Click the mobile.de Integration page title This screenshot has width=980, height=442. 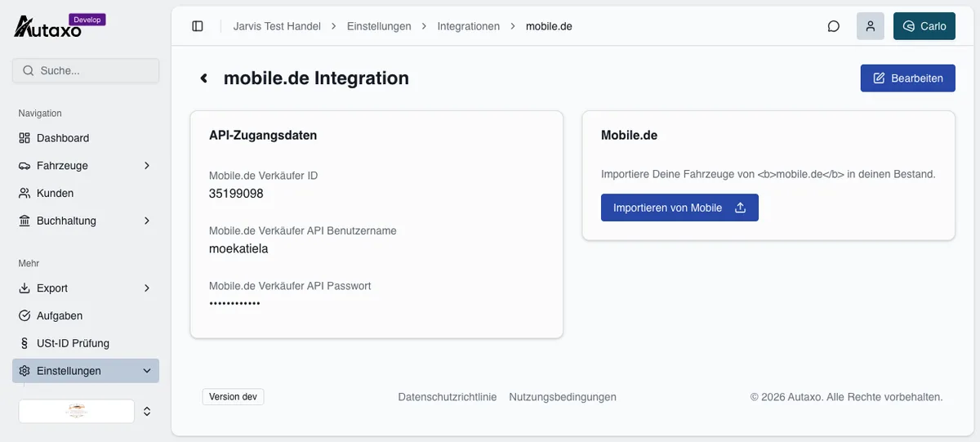316,78
